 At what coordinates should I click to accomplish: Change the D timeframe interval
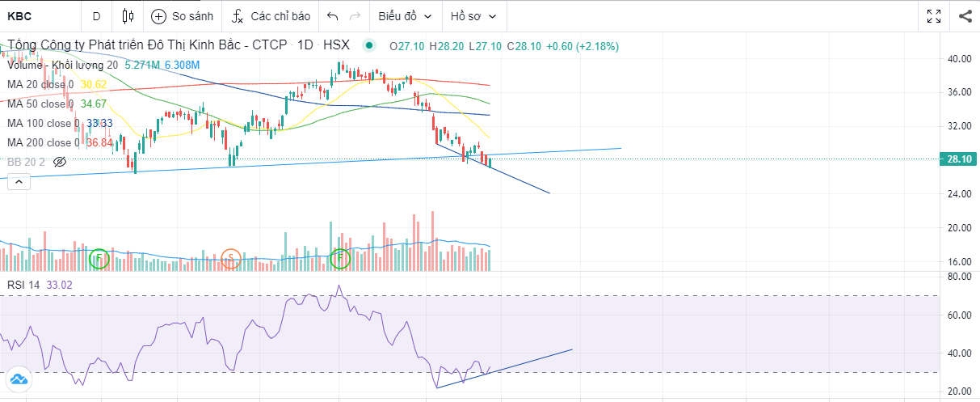96,16
